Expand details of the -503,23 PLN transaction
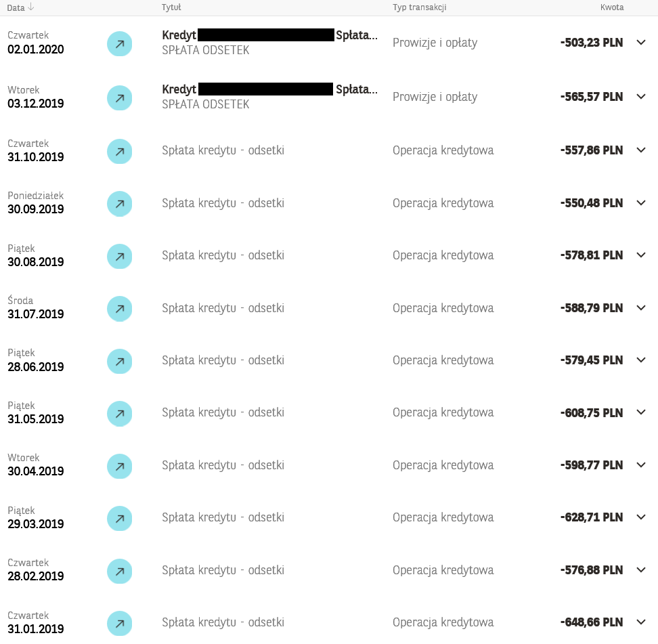 (641, 43)
